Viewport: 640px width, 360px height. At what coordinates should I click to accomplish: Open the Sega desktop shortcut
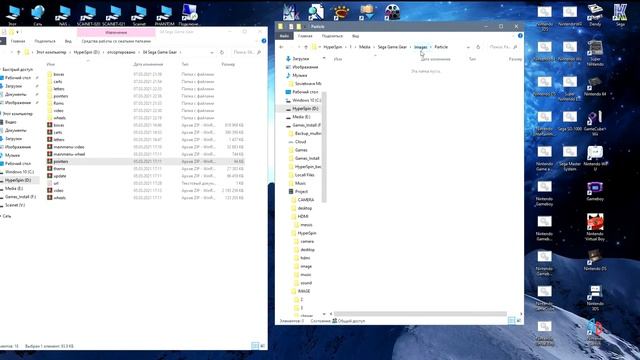pyautogui.click(x=620, y=15)
